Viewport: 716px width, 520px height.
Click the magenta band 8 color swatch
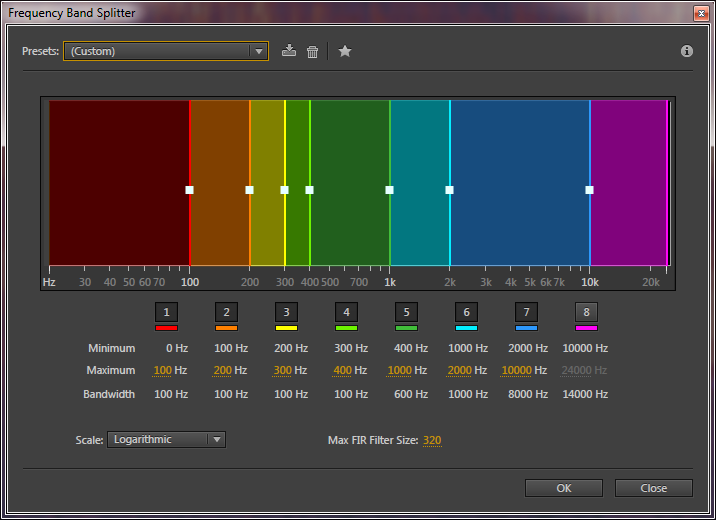click(586, 328)
